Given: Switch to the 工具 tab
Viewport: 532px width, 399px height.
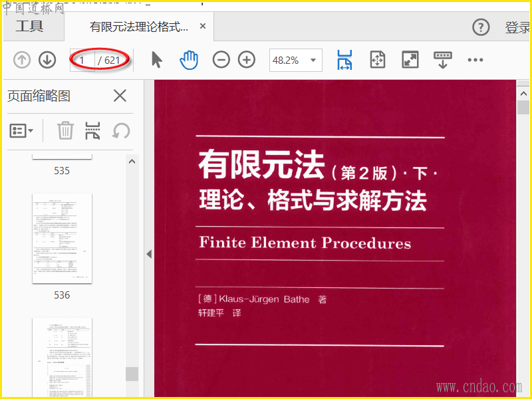Looking at the screenshot, I should point(29,26).
